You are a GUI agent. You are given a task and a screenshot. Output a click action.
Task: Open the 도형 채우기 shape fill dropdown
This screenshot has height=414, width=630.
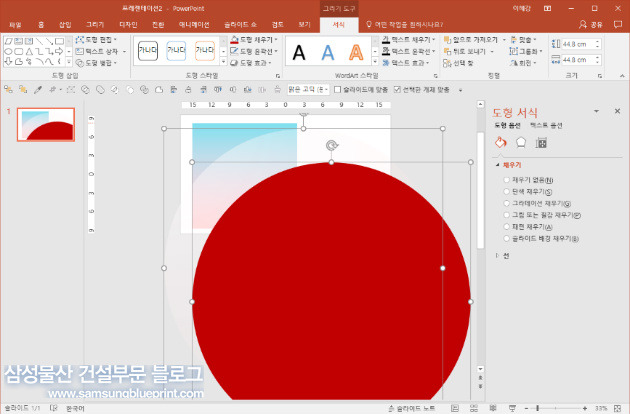coord(255,40)
